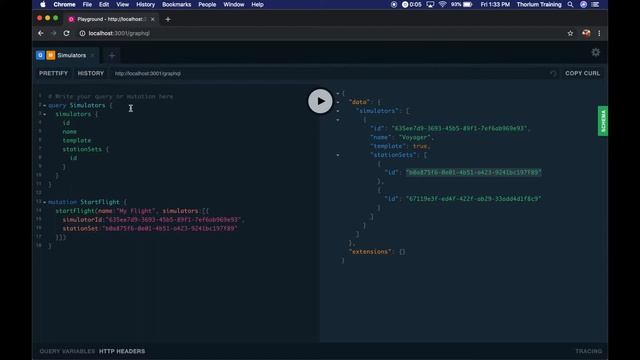
Task: Collapse the "simulators" response array
Action: coord(338,111)
